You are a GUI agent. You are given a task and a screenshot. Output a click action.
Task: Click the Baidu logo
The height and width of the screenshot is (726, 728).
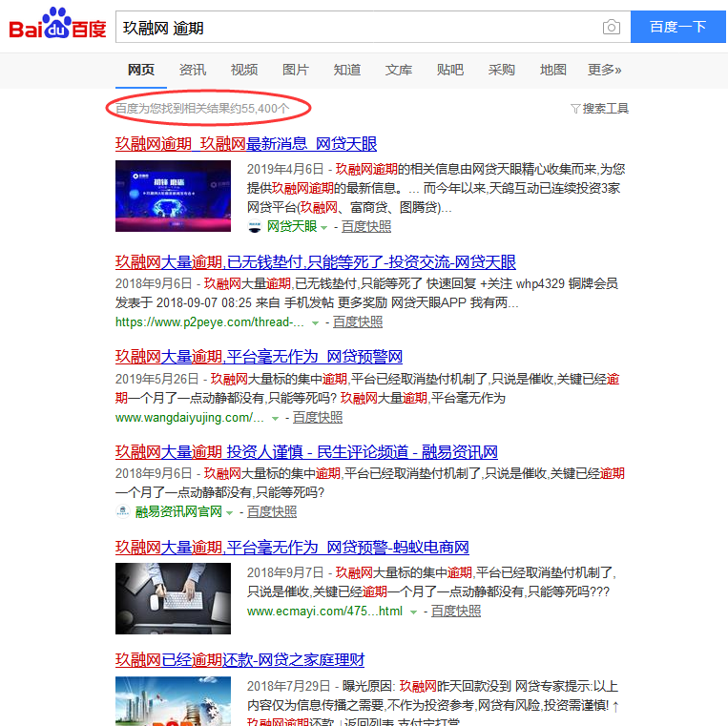click(57, 24)
